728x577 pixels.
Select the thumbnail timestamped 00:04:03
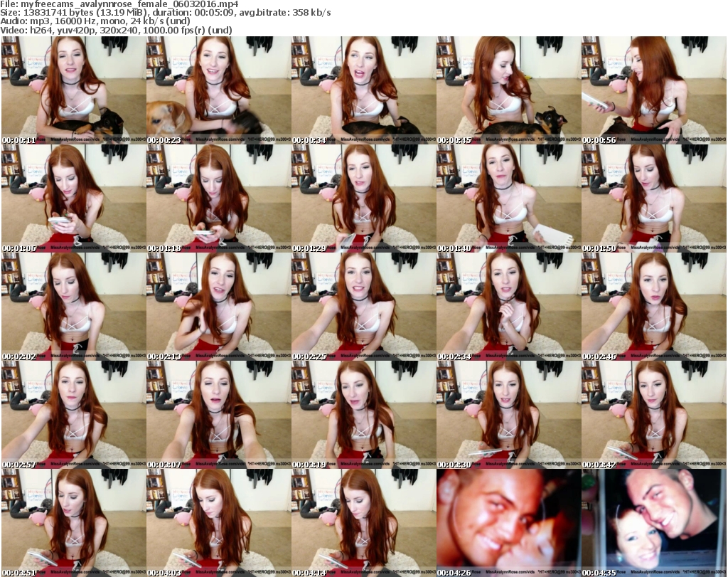[x=219, y=523]
